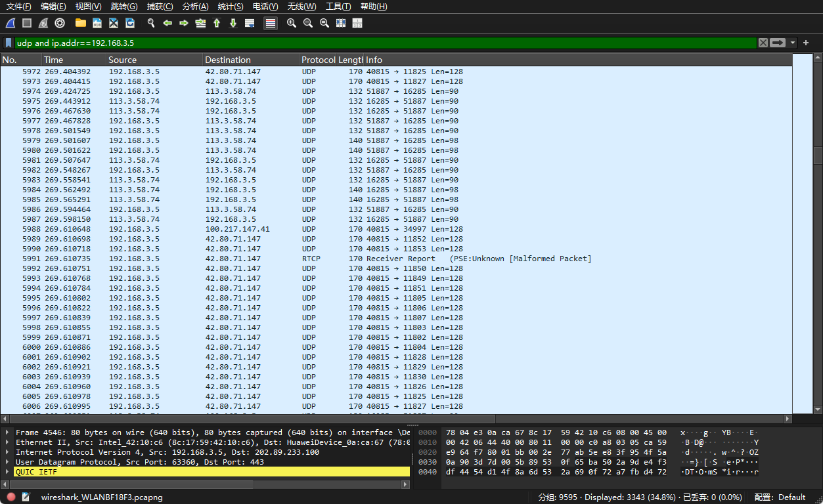Image resolution: width=823 pixels, height=504 pixels.
Task: Open capture file properties icon in status bar
Action: click(26, 497)
